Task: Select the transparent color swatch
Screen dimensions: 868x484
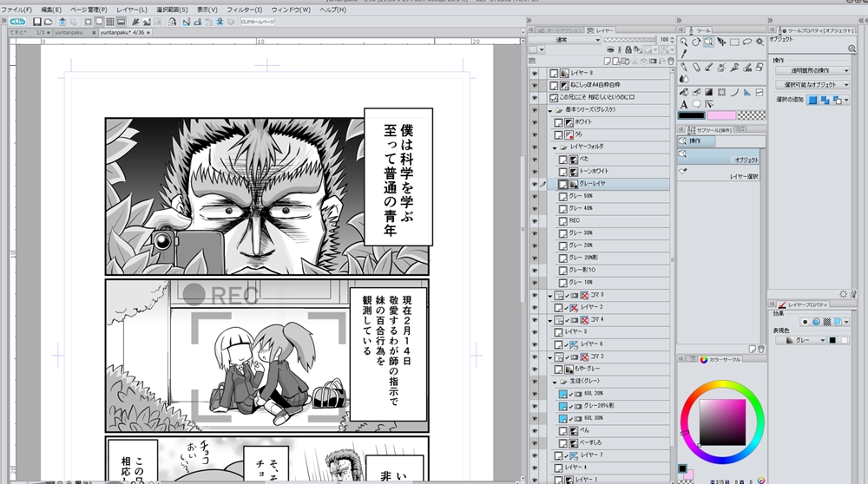Action: coord(753,115)
